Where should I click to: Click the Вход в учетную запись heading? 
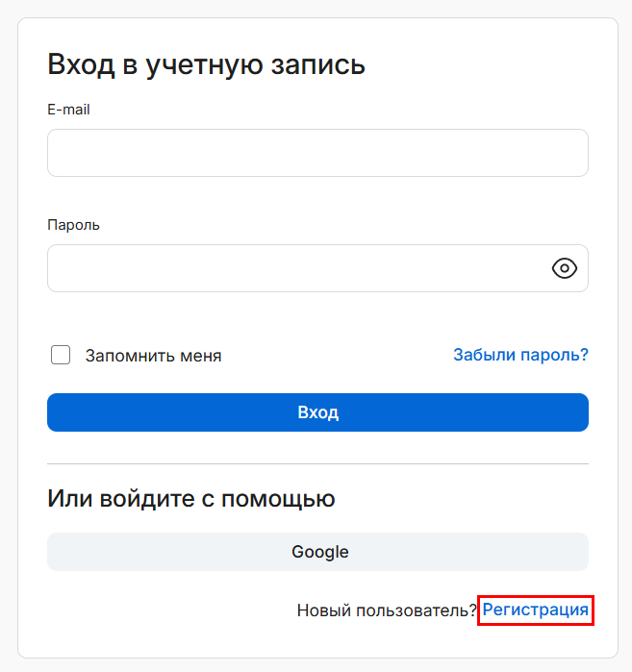[206, 65]
